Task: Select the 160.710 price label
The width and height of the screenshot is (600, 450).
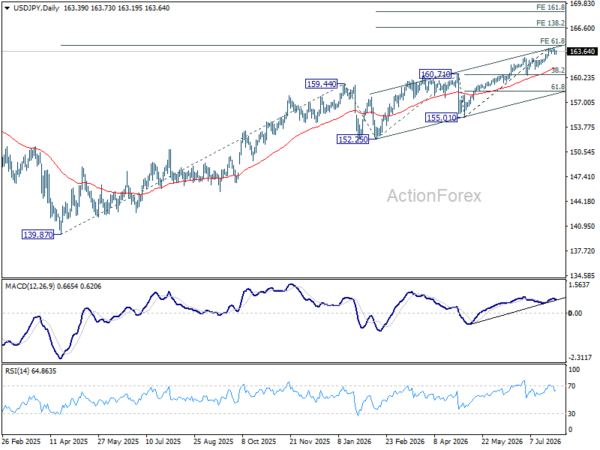Action: (435, 74)
